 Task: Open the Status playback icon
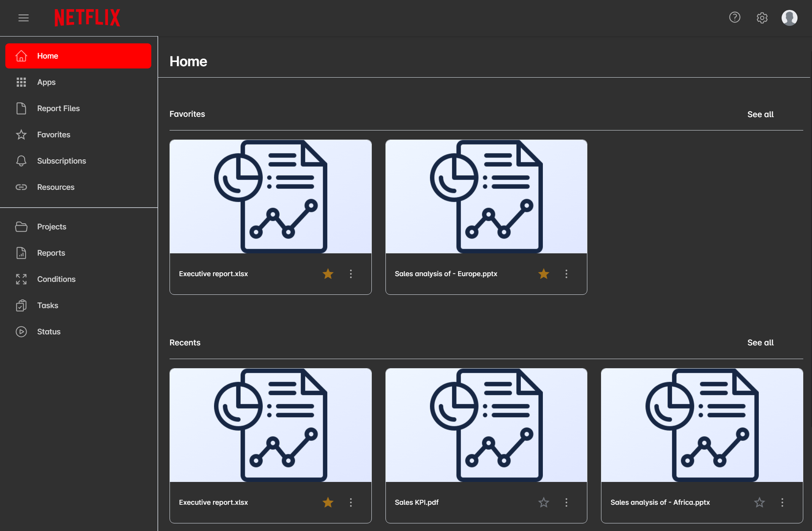pos(21,331)
